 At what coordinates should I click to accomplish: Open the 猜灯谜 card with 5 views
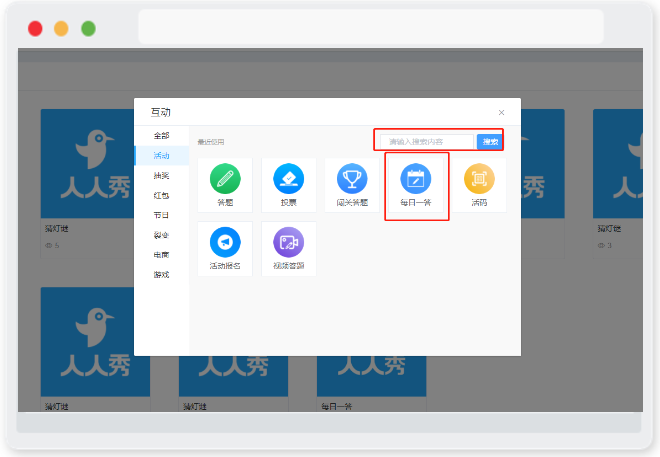87,183
